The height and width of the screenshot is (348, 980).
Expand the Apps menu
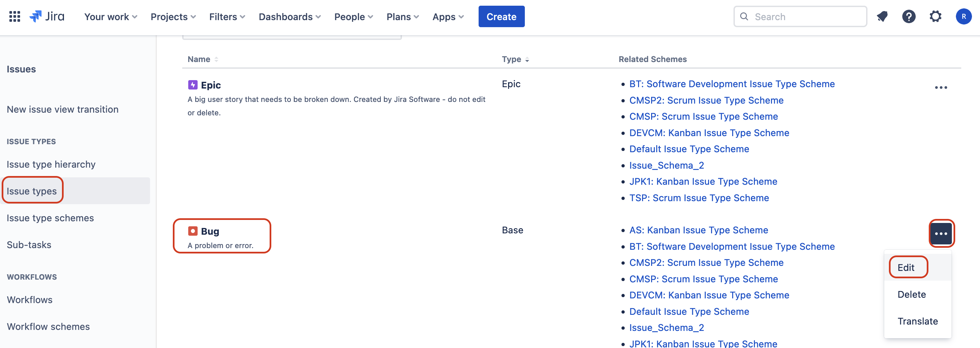pyautogui.click(x=448, y=16)
